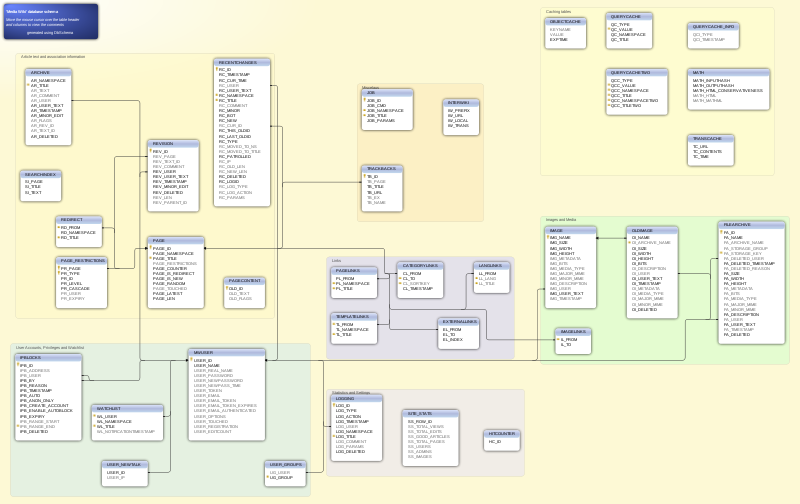Image resolution: width=800 pixels, height=504 pixels.
Task: Select the TC_CONTENTS column
Action: (707, 152)
